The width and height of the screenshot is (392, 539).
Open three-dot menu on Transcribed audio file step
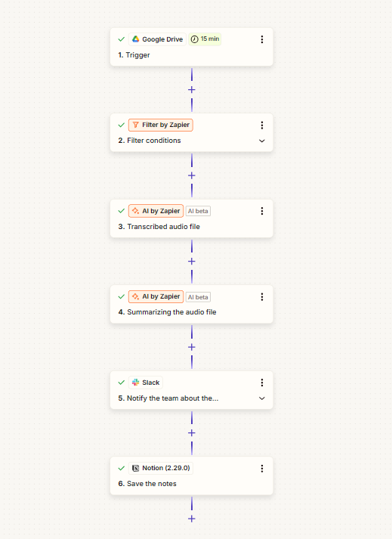click(x=262, y=211)
